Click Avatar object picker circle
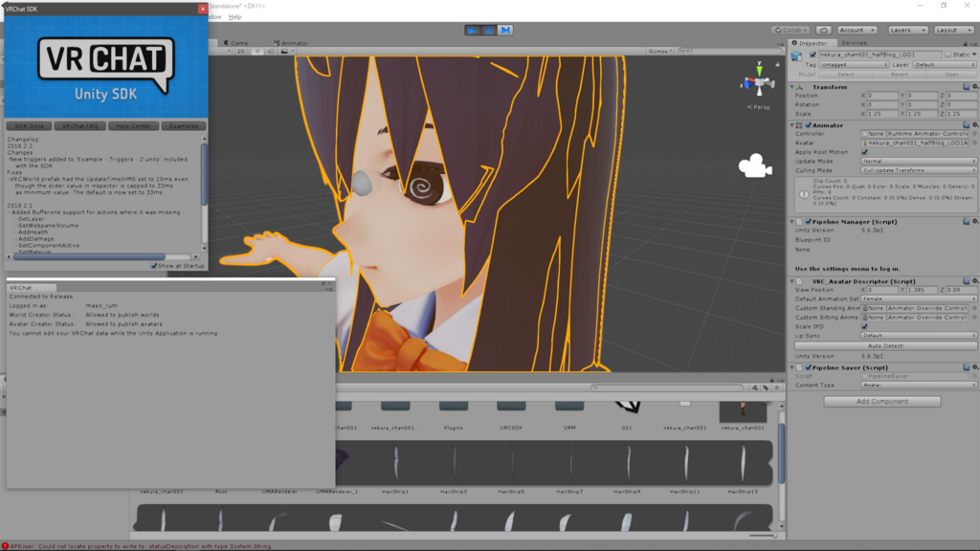This screenshot has height=551, width=980. (x=974, y=143)
